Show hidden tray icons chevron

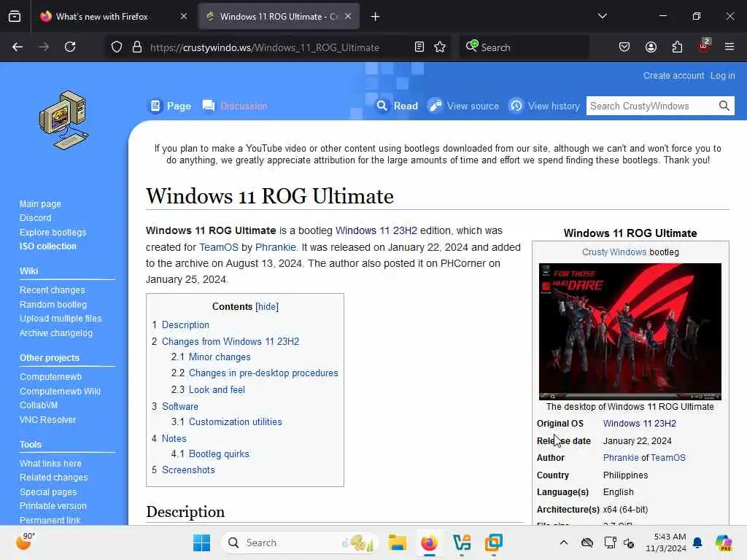564,542
